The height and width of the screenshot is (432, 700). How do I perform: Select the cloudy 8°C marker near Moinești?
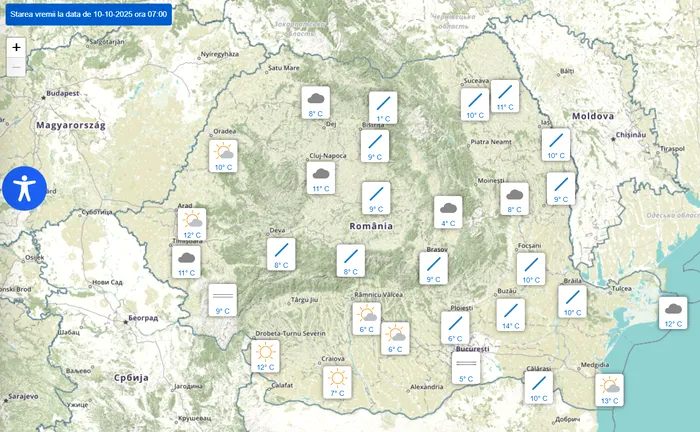(x=515, y=199)
